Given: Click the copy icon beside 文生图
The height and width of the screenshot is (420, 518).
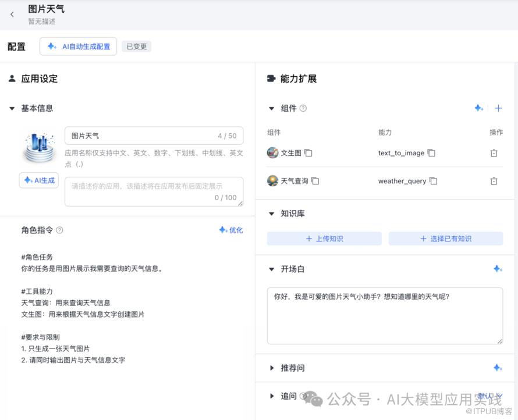Looking at the screenshot, I should 308,153.
